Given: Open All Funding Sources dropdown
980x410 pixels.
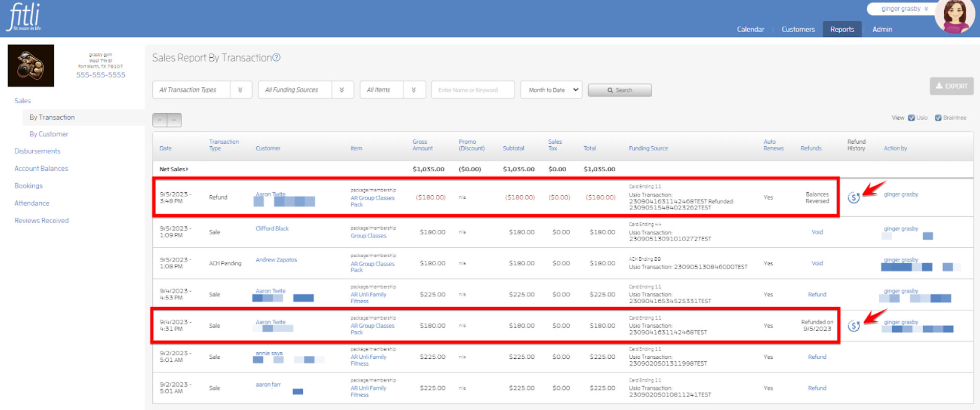Looking at the screenshot, I should (306, 90).
